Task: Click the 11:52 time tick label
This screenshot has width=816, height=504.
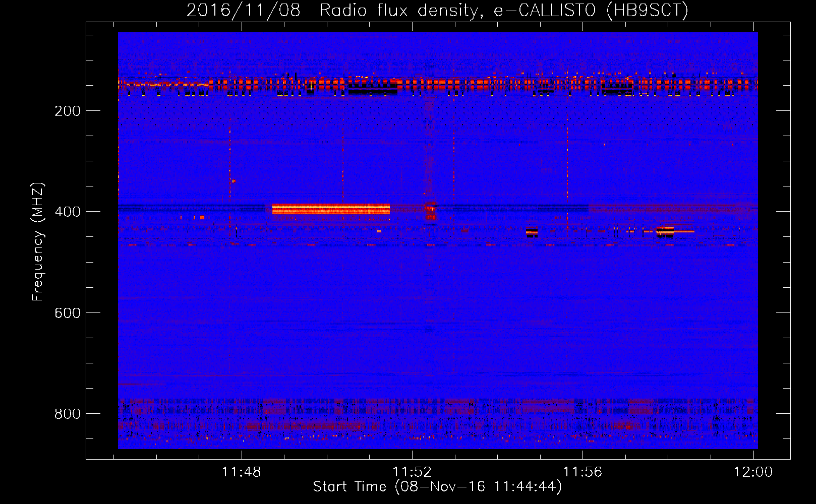Action: 412,472
